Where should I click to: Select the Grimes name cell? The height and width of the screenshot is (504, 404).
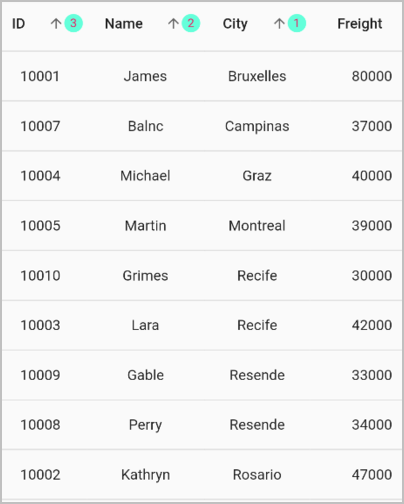(x=145, y=276)
